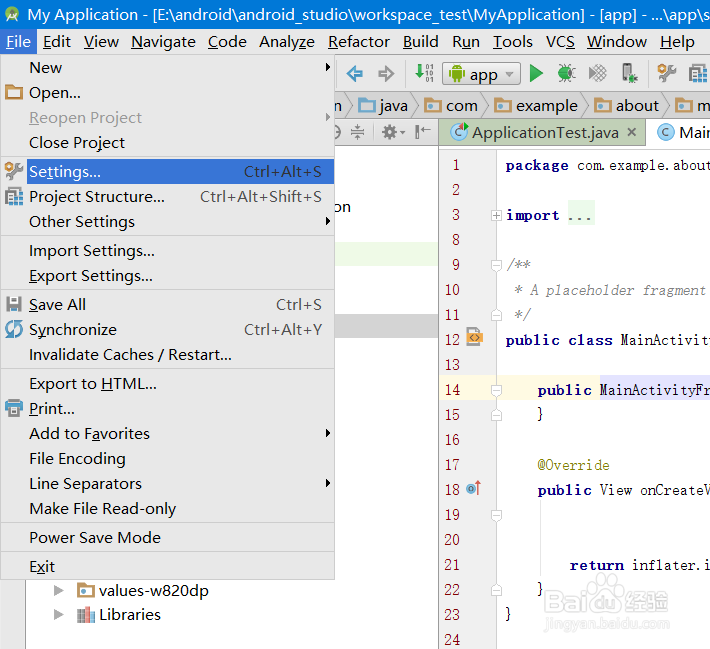710x649 pixels.
Task: Open the Tools menu
Action: 513,42
